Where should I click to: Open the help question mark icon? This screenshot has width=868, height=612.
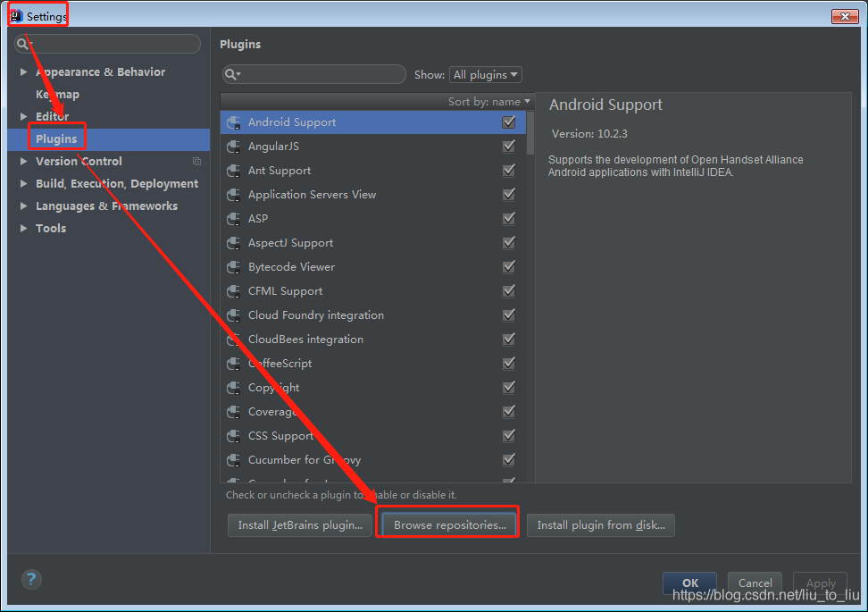(x=31, y=579)
